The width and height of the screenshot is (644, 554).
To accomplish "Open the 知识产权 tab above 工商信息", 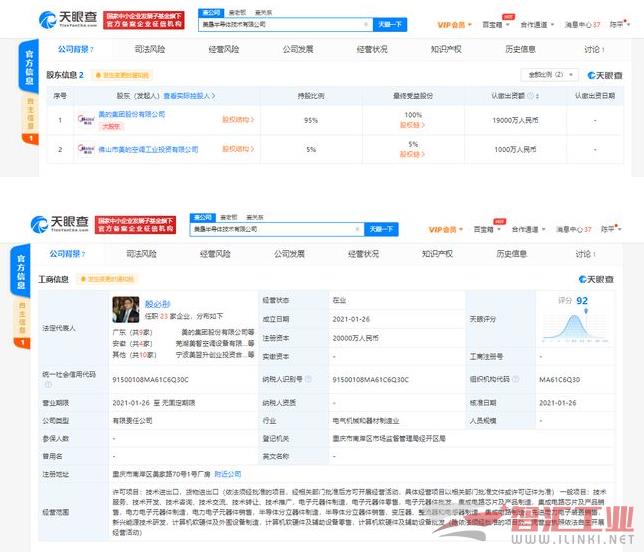I will pos(437,254).
